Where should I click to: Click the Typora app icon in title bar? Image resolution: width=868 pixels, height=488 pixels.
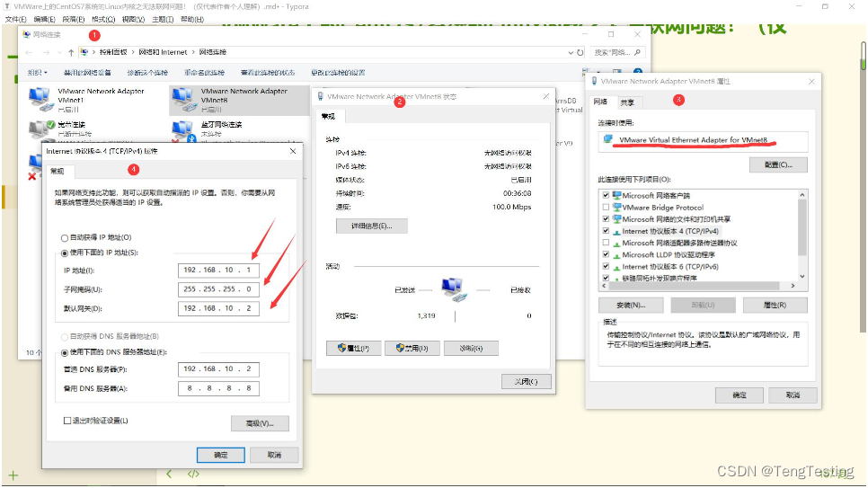point(7,6)
